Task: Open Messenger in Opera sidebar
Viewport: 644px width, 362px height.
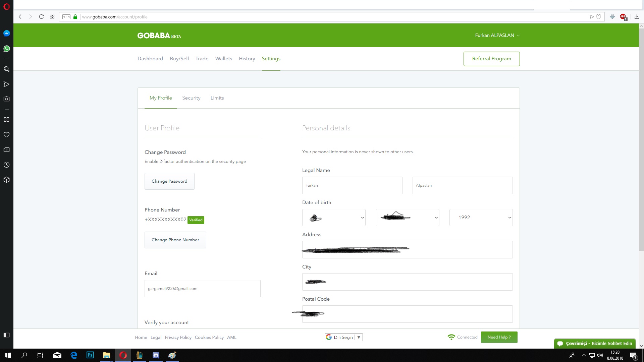Action: point(6,34)
